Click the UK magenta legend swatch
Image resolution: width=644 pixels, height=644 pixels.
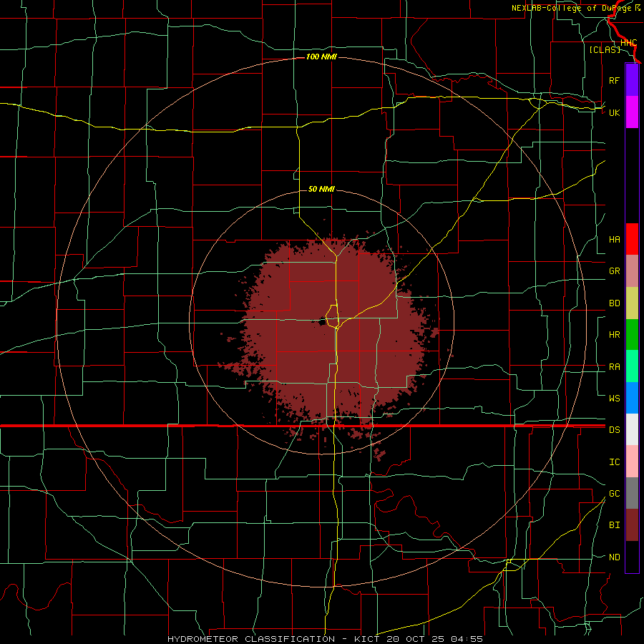(632, 112)
